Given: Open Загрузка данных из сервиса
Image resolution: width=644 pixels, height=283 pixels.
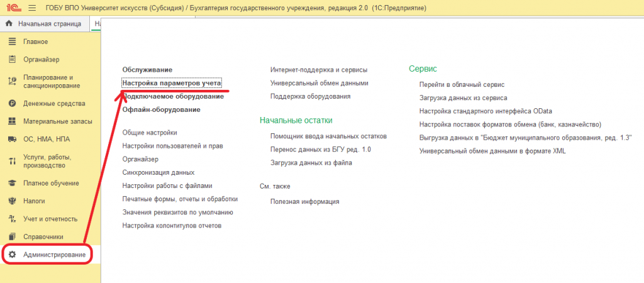Looking at the screenshot, I should [x=464, y=98].
